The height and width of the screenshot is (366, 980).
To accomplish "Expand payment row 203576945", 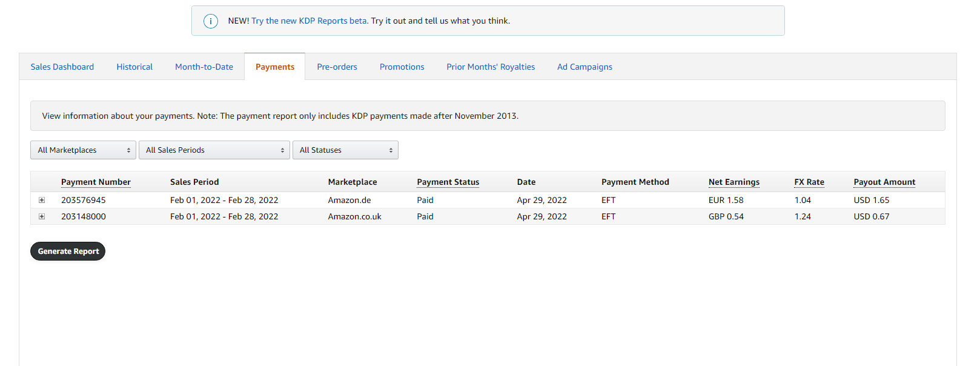I will coord(42,200).
